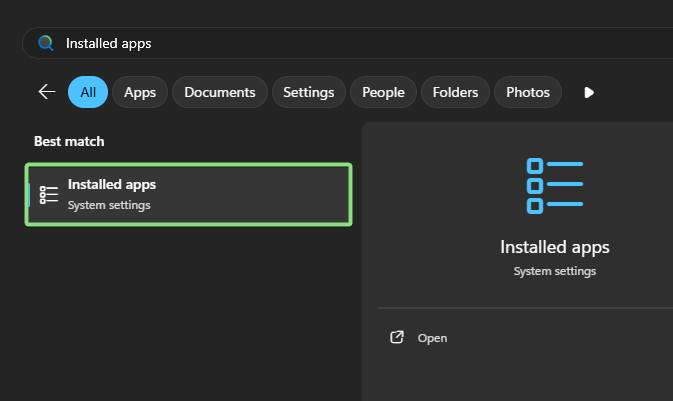This screenshot has height=401, width=673.
Task: Switch to the Apps filter
Action: [x=140, y=92]
